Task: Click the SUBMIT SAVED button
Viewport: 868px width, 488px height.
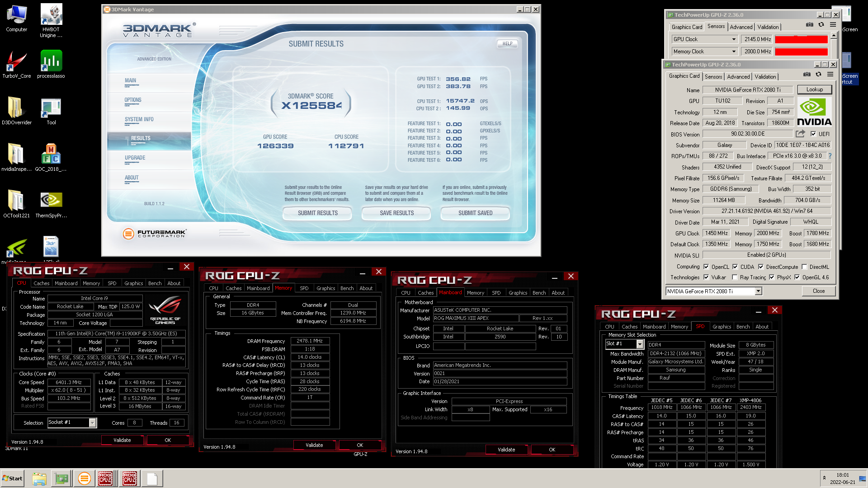Action: 475,213
